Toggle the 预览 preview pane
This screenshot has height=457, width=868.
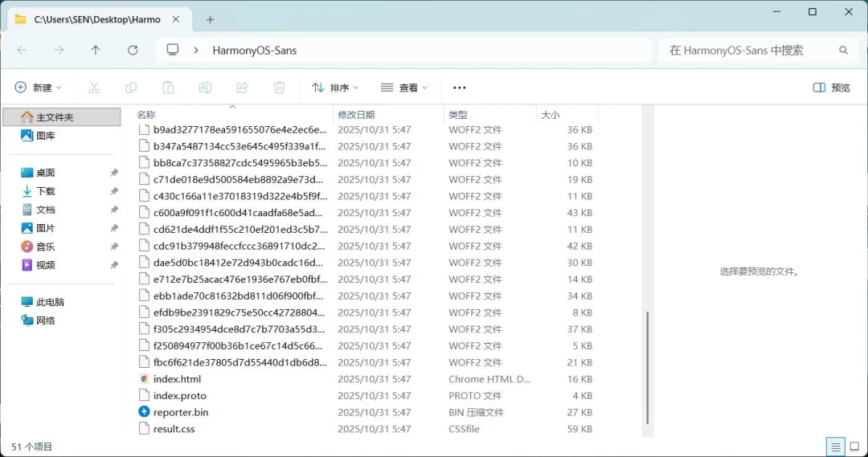click(831, 88)
